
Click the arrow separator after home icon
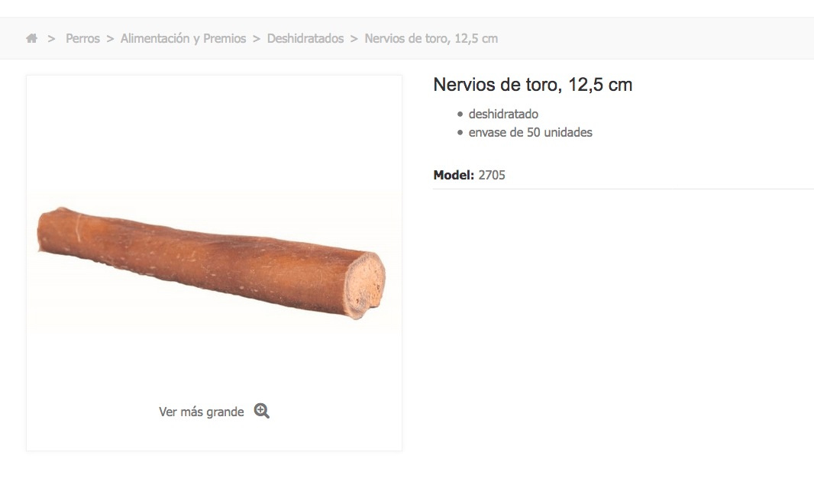click(x=51, y=39)
